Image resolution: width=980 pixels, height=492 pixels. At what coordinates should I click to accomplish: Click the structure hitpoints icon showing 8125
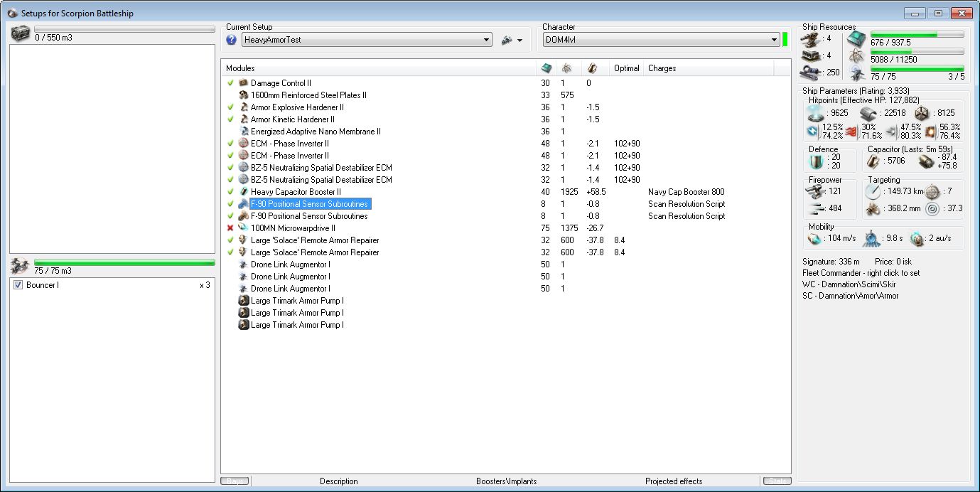click(x=922, y=112)
